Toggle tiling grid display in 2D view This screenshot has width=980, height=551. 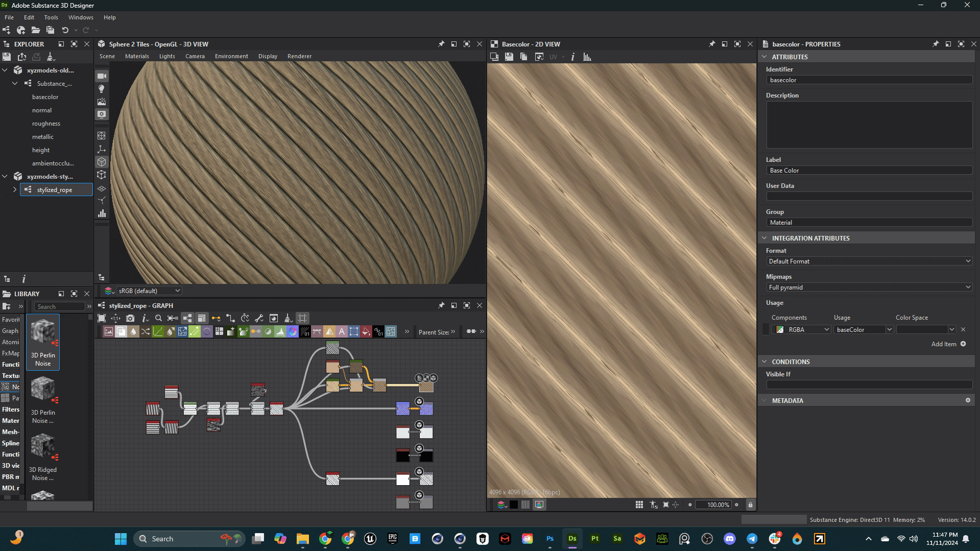pos(639,505)
